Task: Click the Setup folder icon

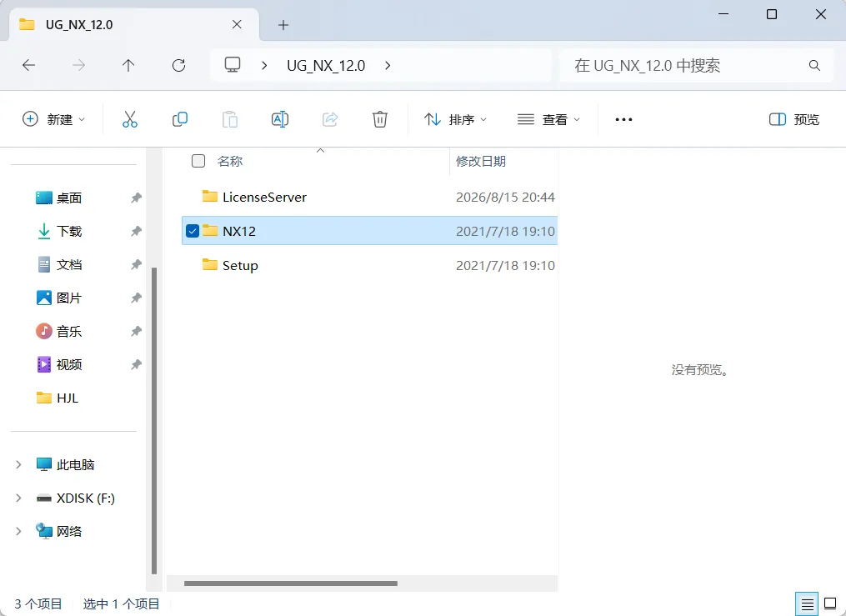Action: pos(210,264)
